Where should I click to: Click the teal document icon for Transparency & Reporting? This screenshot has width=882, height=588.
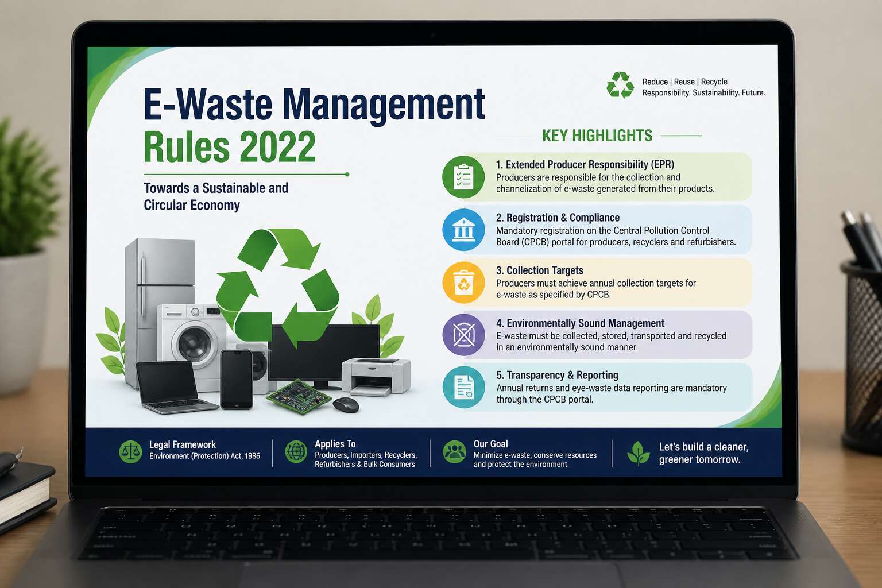click(463, 387)
